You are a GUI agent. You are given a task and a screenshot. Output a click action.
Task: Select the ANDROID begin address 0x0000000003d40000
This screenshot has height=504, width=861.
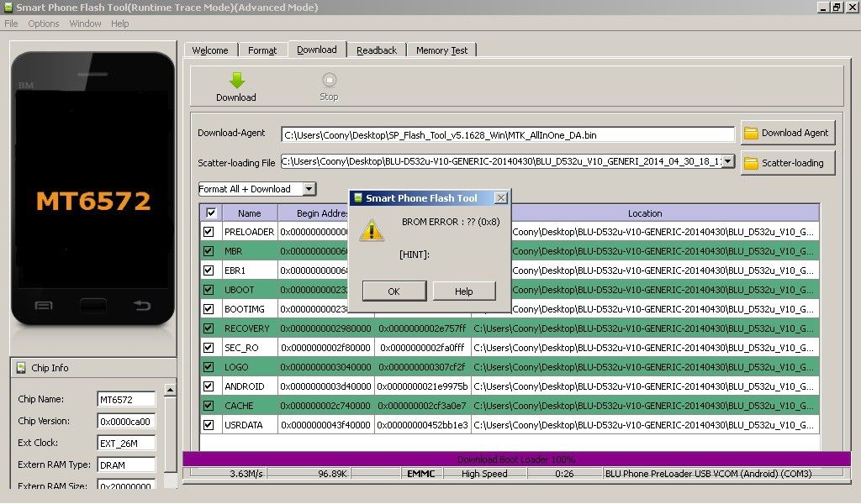(325, 386)
